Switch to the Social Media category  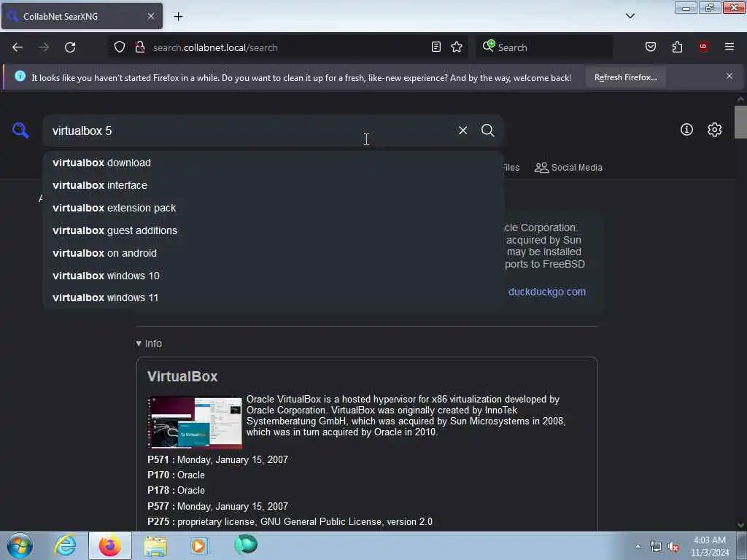(x=568, y=168)
